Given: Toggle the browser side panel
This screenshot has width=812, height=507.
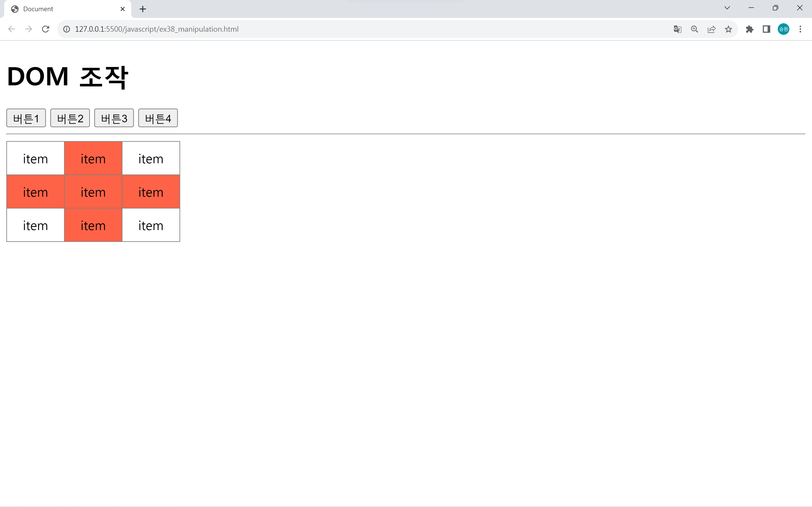Looking at the screenshot, I should 766,29.
